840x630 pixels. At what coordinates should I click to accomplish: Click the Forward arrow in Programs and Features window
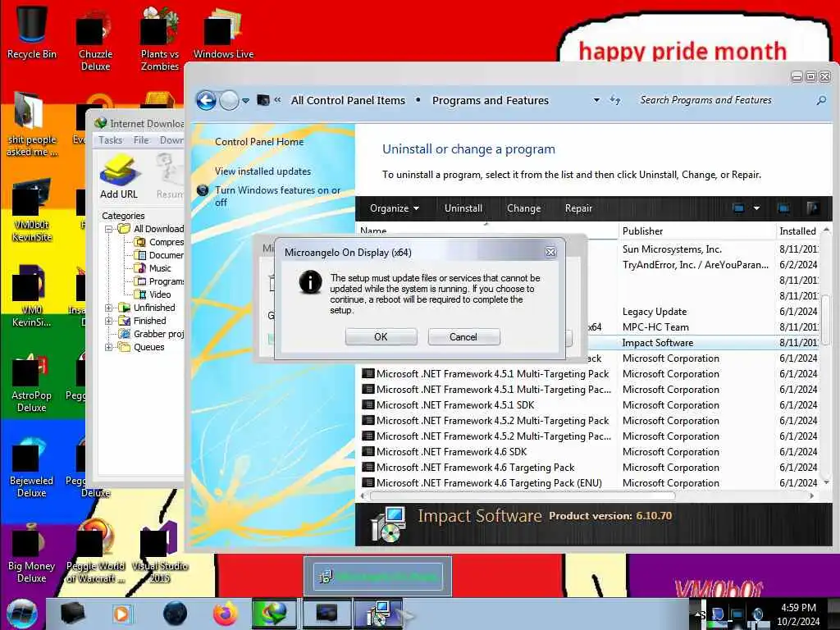(230, 100)
